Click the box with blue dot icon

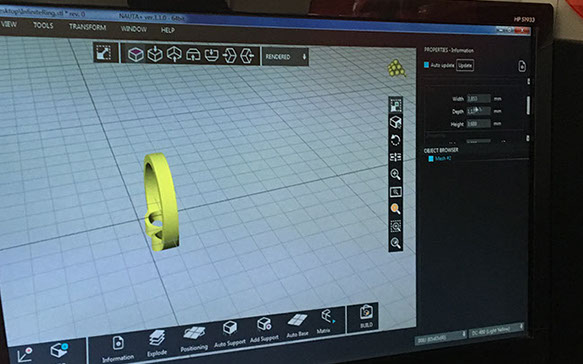tap(59, 350)
